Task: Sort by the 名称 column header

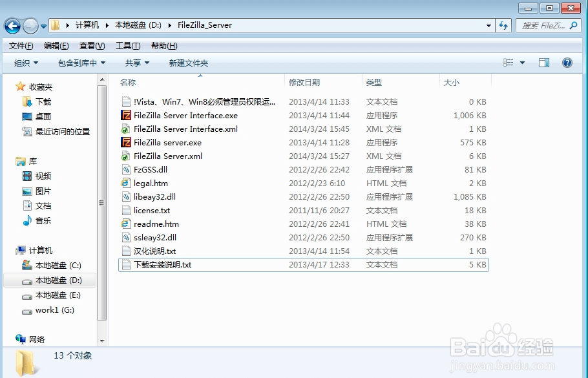Action: 128,83
